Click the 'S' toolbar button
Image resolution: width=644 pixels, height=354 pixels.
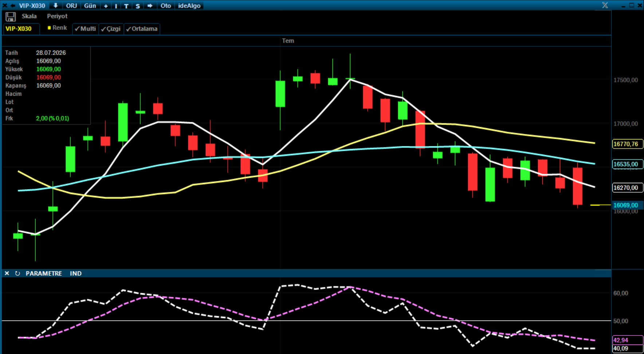tap(138, 6)
